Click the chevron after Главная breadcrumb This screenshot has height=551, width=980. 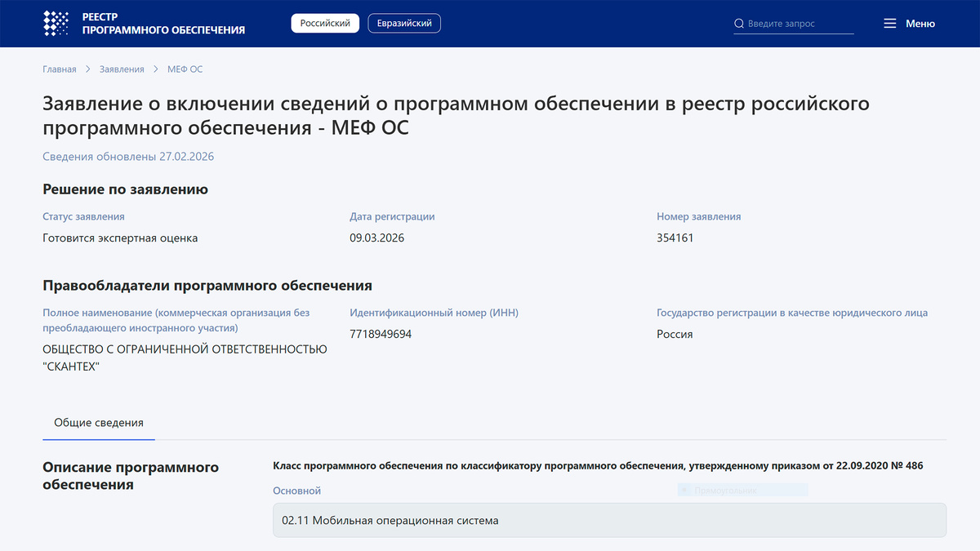coord(88,69)
